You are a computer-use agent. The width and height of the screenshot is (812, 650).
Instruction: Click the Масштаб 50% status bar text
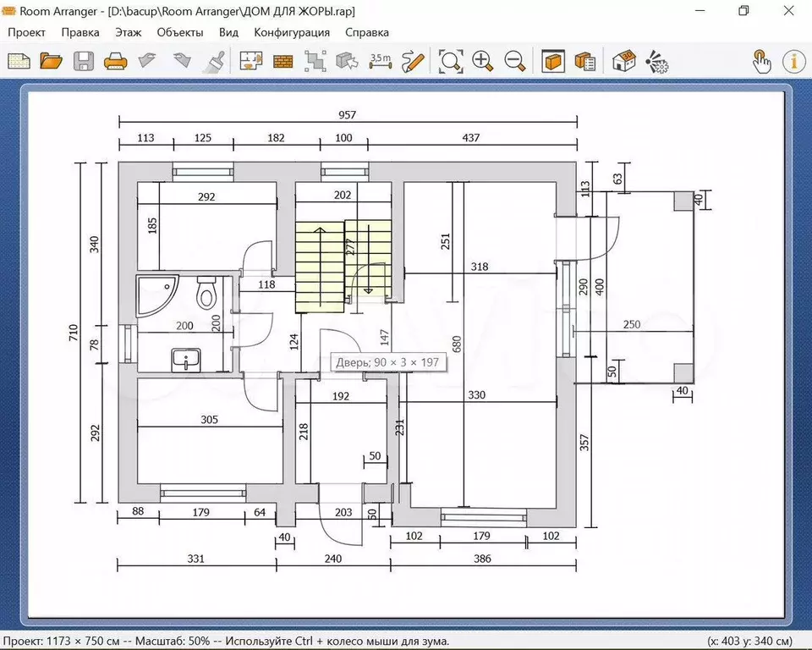tap(173, 642)
